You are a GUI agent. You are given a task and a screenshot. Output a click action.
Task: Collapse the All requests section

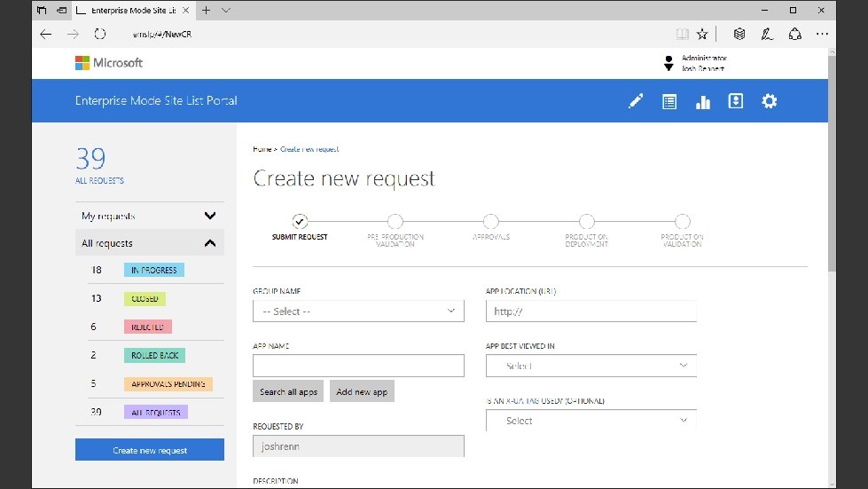(150, 242)
